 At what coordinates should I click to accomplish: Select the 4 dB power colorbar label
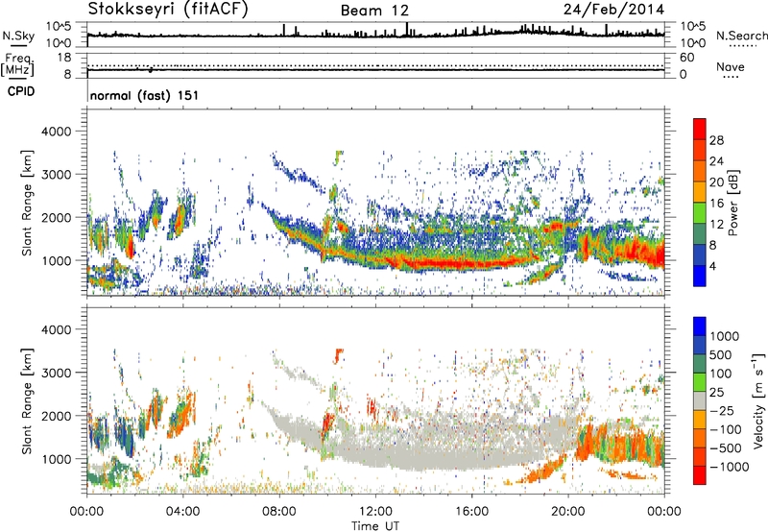click(x=712, y=267)
